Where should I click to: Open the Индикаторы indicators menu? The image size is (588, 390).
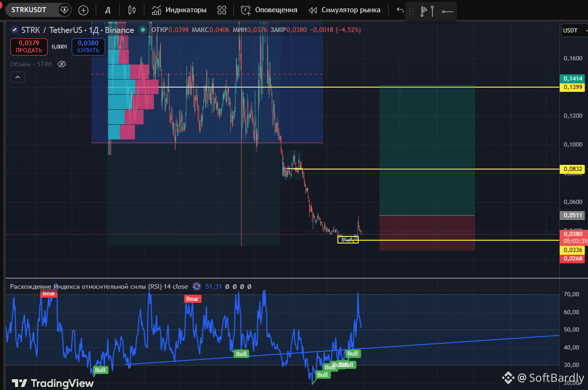click(179, 10)
